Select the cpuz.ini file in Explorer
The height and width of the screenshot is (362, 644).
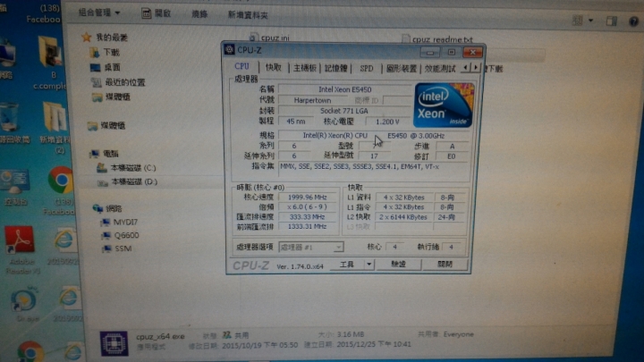[x=269, y=38]
